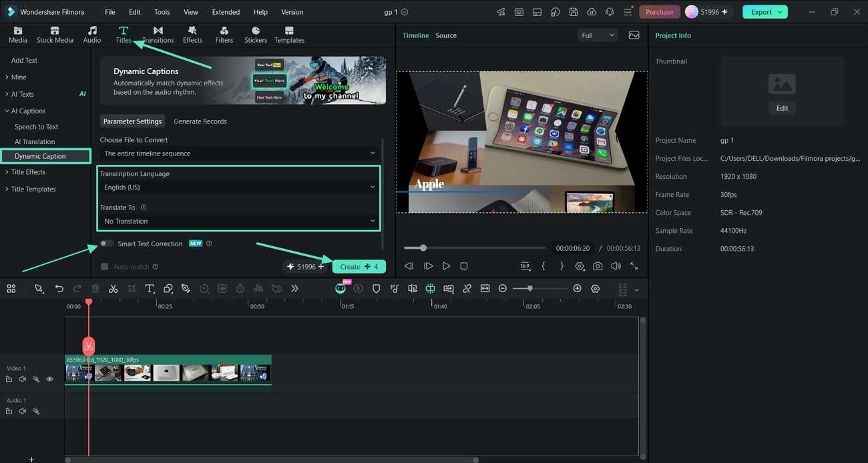Screen dimensions: 868x463
Task: Open the Media tab
Action: coord(18,35)
